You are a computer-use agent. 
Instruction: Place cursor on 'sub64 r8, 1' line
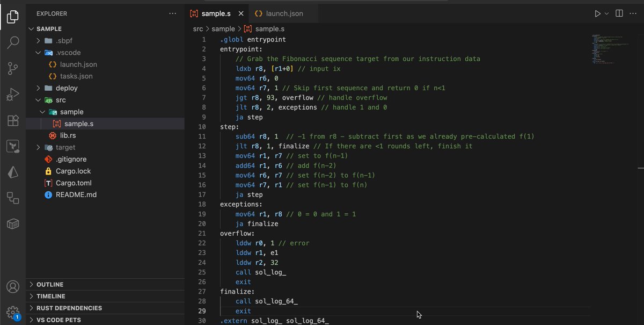385,136
